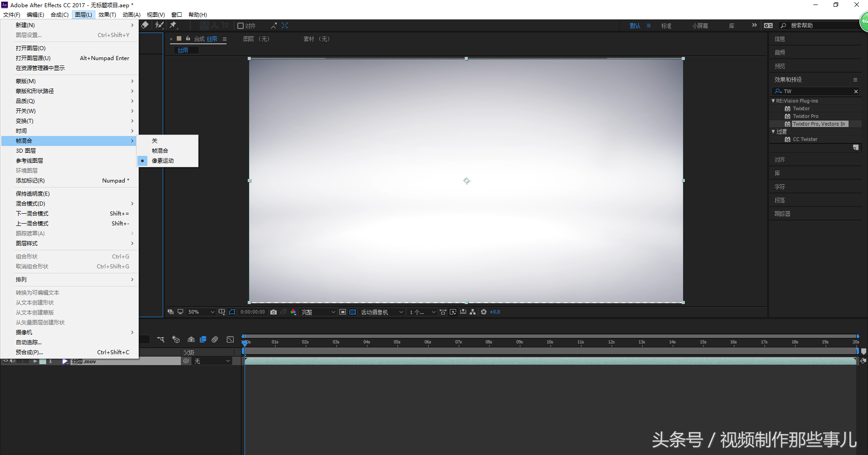Show channel and color management settings
This screenshot has width=868, height=455.
point(293,312)
